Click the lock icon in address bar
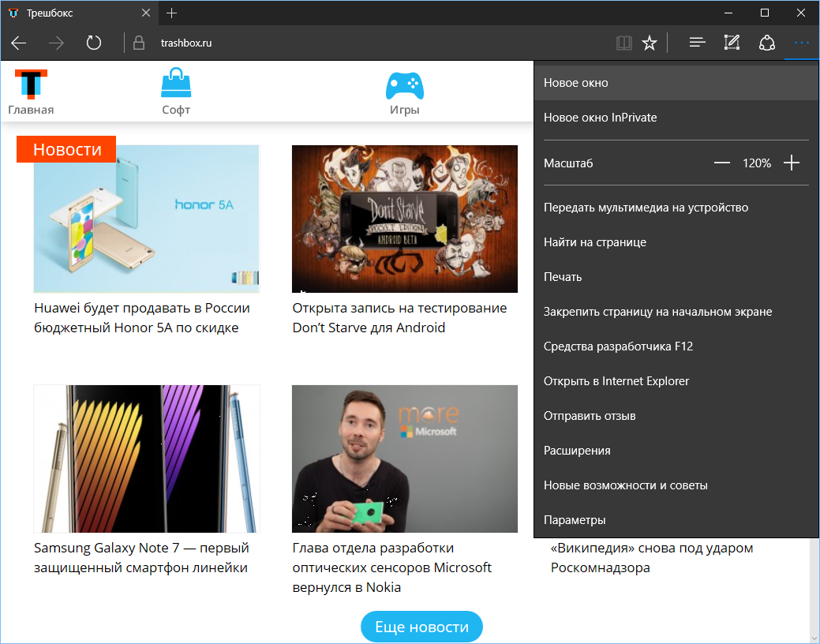The height and width of the screenshot is (644, 820). click(139, 43)
